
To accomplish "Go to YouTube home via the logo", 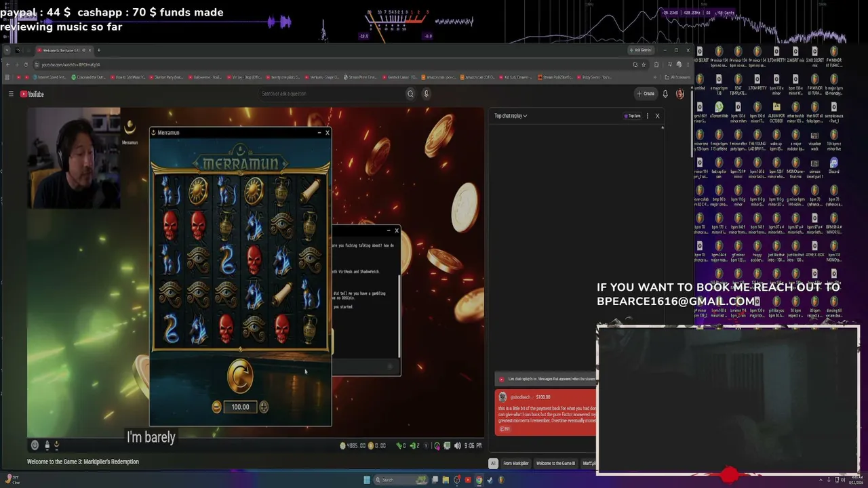I will (x=32, y=94).
